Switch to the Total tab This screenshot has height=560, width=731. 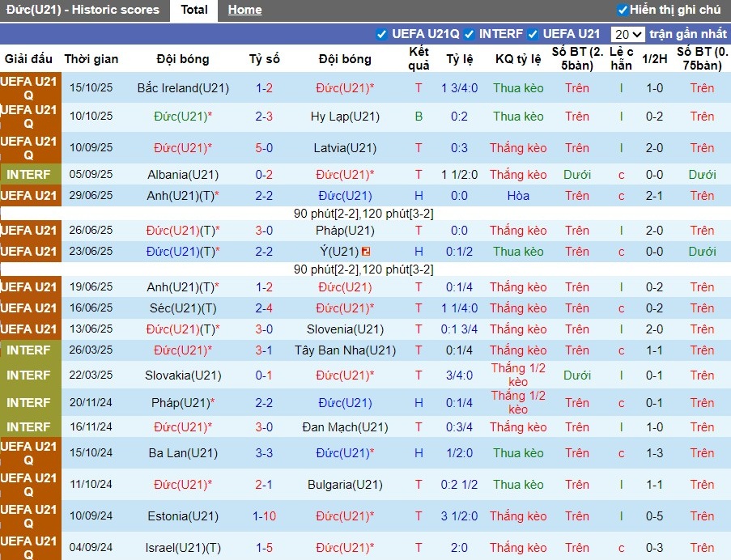tap(194, 10)
